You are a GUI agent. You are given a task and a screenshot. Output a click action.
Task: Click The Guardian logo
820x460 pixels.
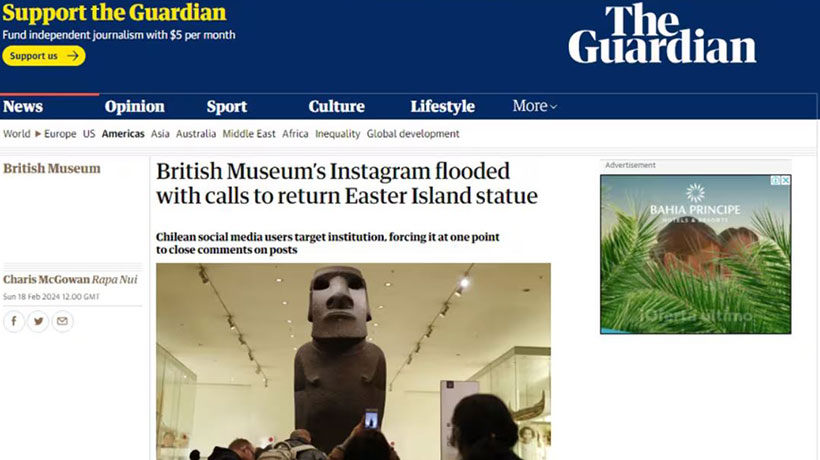click(x=662, y=34)
